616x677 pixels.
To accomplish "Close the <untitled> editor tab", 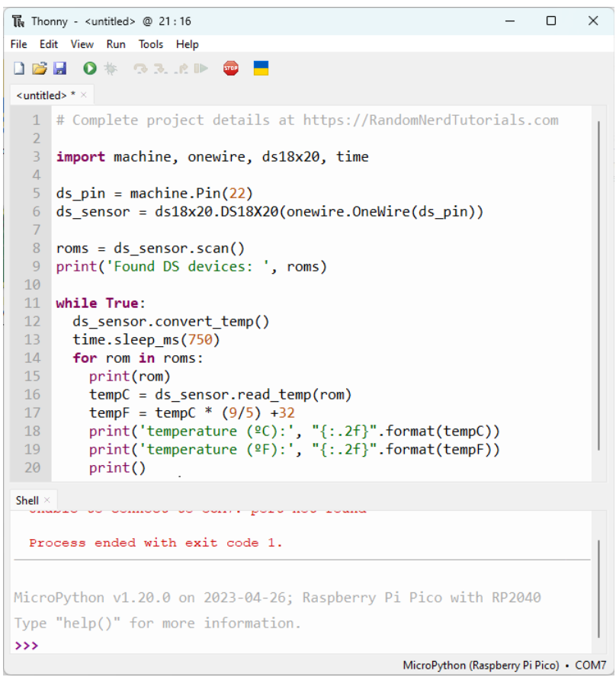I will click(x=84, y=95).
